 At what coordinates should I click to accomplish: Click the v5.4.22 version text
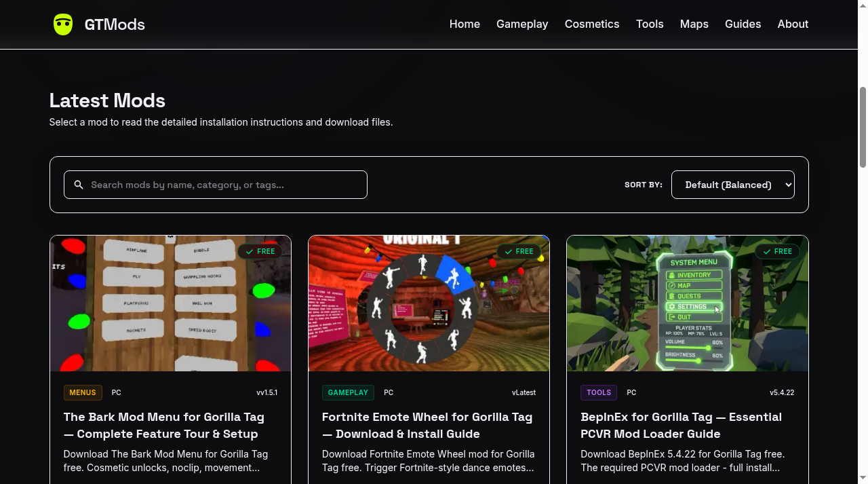tap(782, 392)
